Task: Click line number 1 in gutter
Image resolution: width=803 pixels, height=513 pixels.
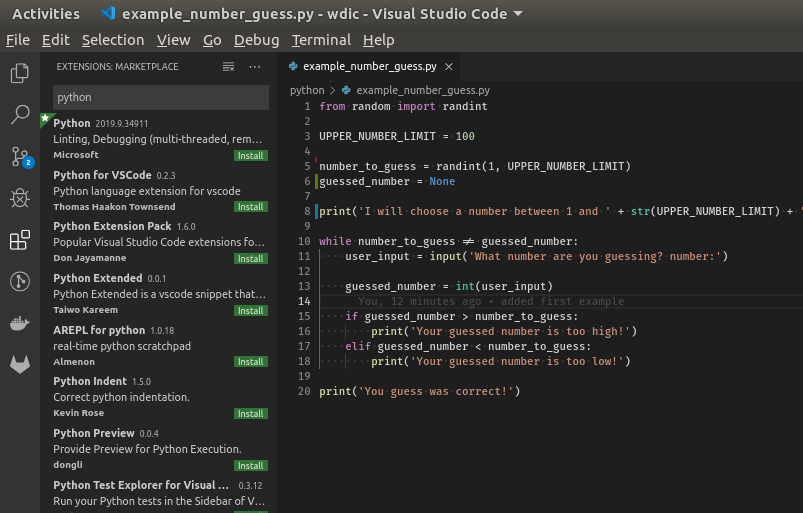Action: (x=307, y=106)
